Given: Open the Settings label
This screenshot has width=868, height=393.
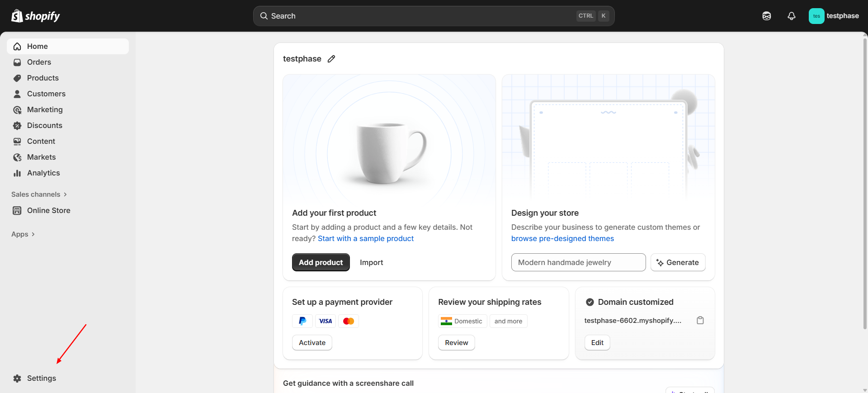Looking at the screenshot, I should [42, 378].
